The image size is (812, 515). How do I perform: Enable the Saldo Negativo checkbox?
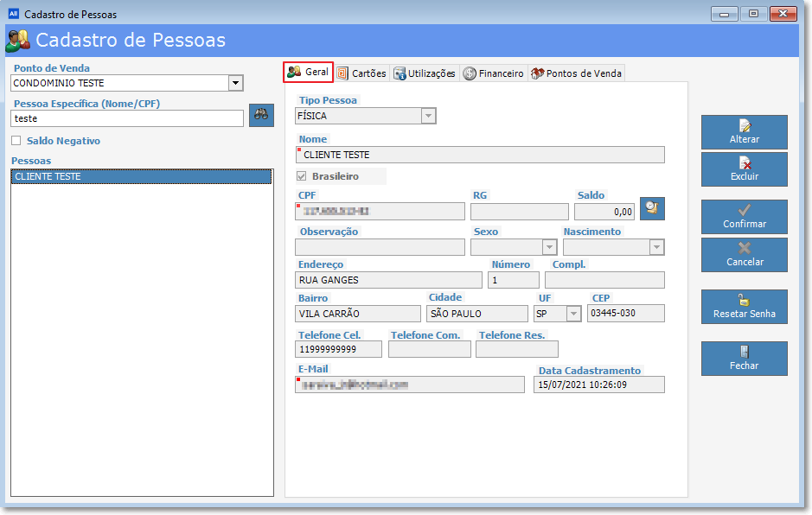coord(16,141)
